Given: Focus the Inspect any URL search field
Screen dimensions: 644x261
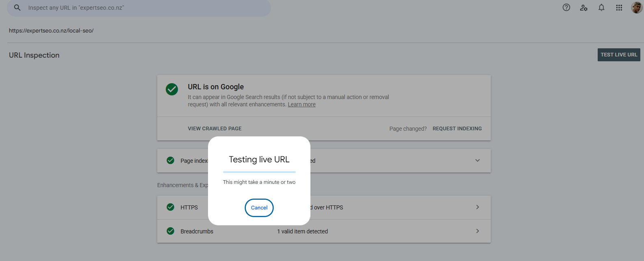Looking at the screenshot, I should point(139,8).
